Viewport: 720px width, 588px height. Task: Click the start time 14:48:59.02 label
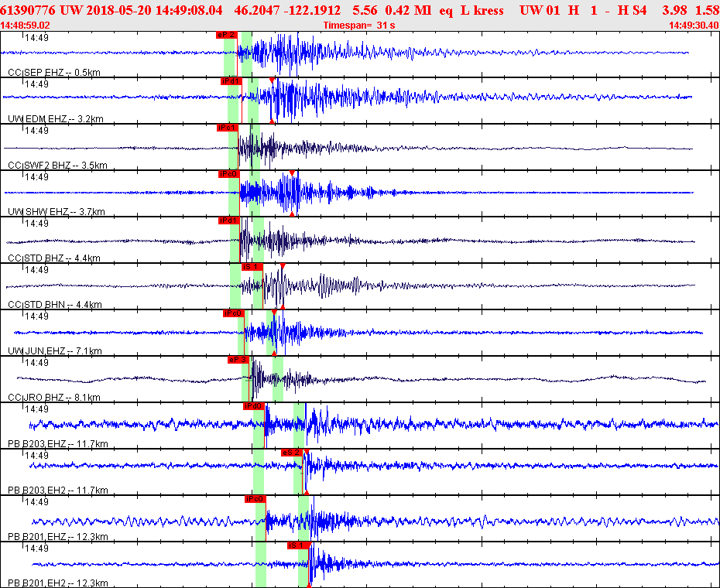click(x=26, y=26)
